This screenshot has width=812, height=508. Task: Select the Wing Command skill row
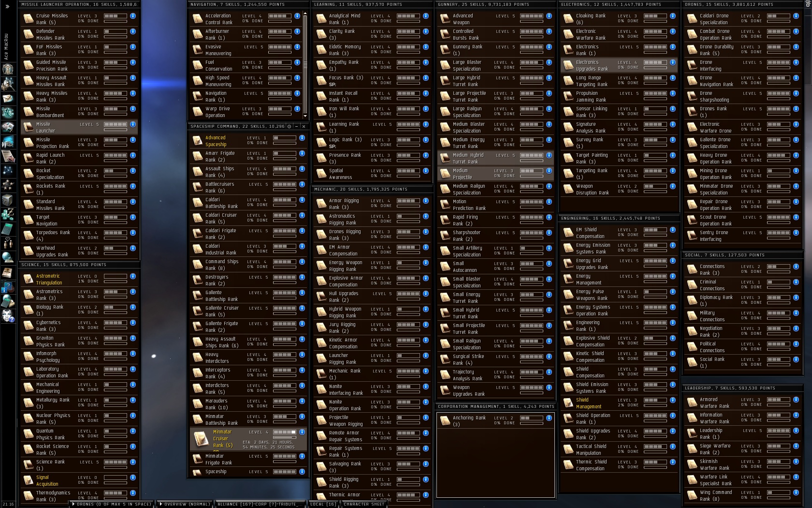[x=742, y=495]
